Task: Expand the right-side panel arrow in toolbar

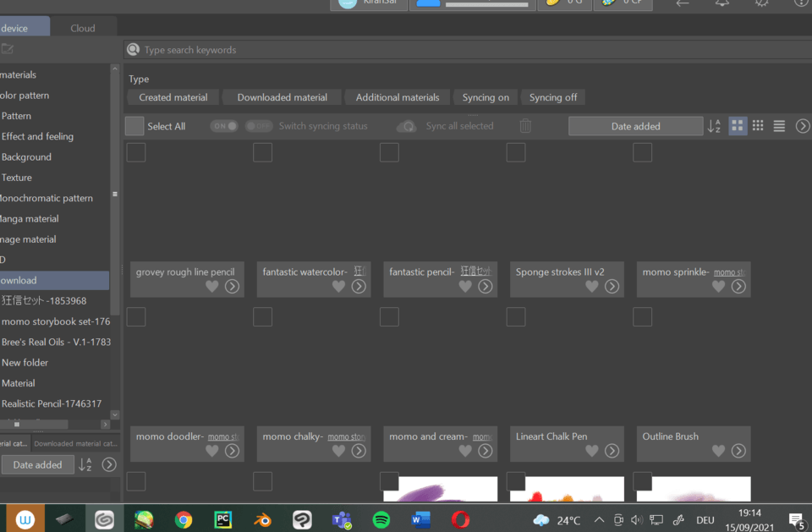Action: point(803,126)
